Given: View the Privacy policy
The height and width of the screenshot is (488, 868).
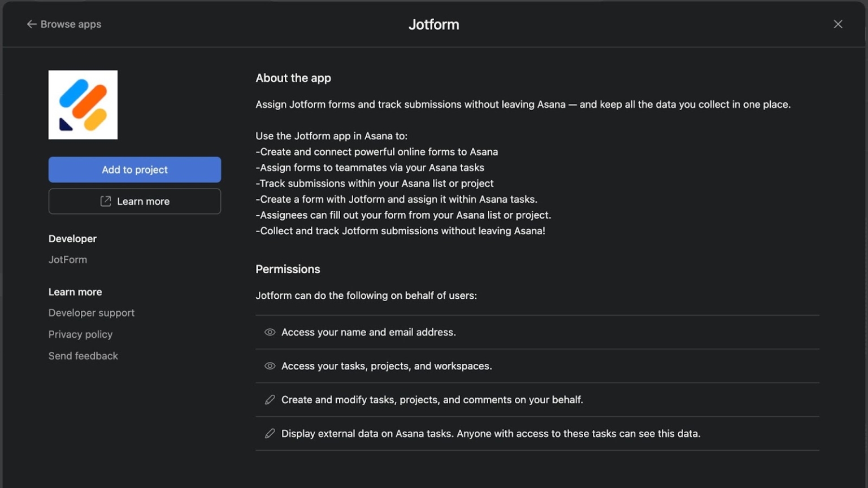Looking at the screenshot, I should [80, 334].
